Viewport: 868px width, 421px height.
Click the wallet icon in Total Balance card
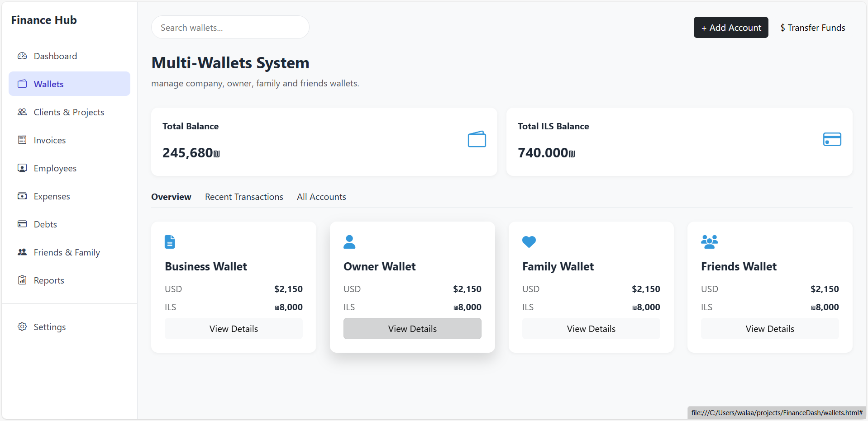click(x=477, y=139)
